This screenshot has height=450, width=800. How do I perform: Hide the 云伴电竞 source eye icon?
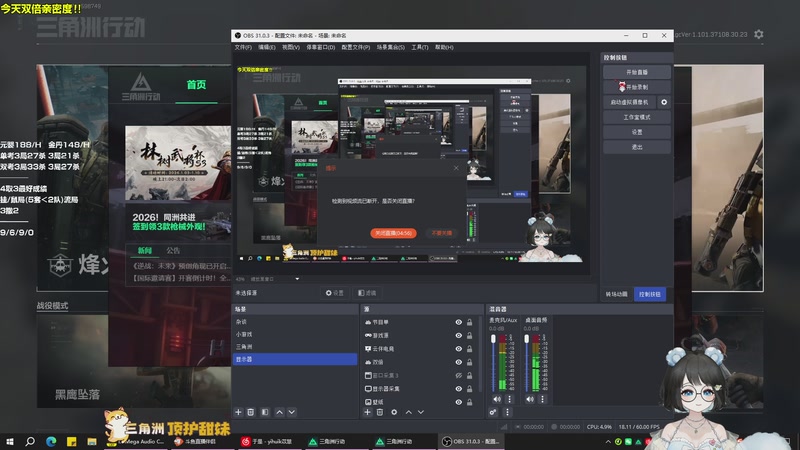coord(459,348)
